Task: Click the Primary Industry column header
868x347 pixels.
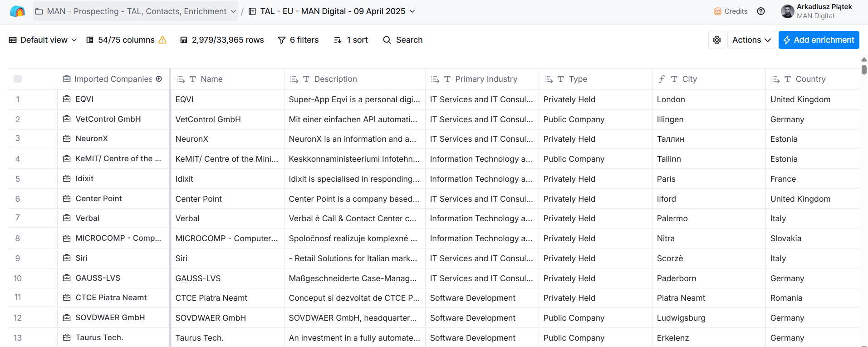Action: pyautogui.click(x=482, y=79)
